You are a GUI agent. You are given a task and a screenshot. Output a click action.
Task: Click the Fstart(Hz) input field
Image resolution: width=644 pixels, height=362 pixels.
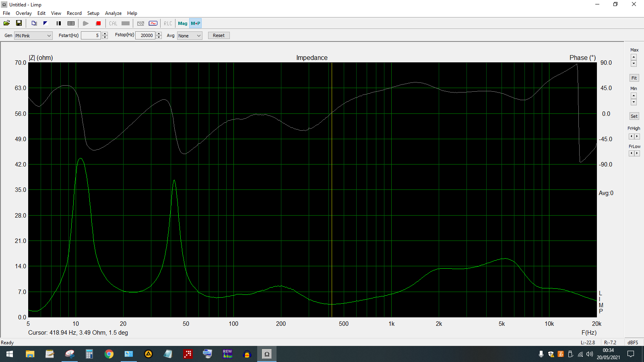91,35
